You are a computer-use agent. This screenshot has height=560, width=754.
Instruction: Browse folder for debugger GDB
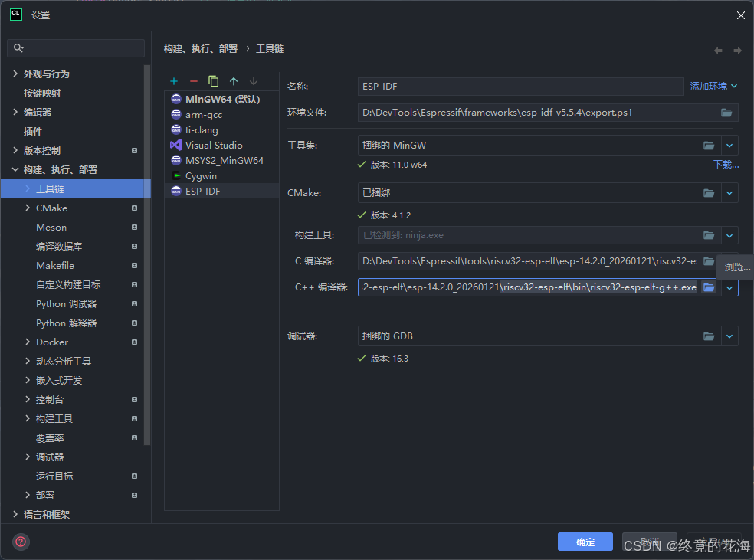coord(709,336)
